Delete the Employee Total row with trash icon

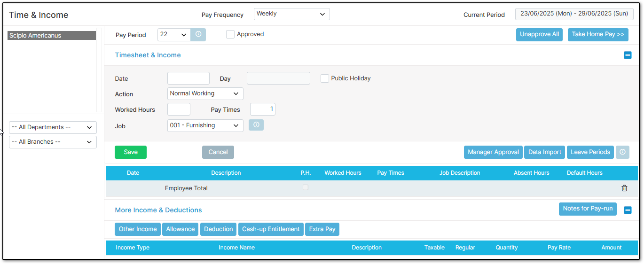tap(624, 188)
